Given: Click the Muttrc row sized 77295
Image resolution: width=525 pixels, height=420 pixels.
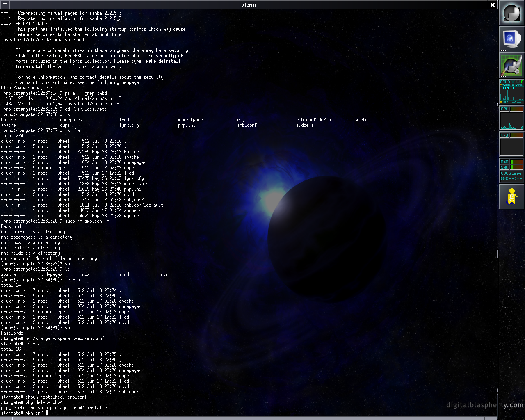Looking at the screenshot, I should [70, 152].
